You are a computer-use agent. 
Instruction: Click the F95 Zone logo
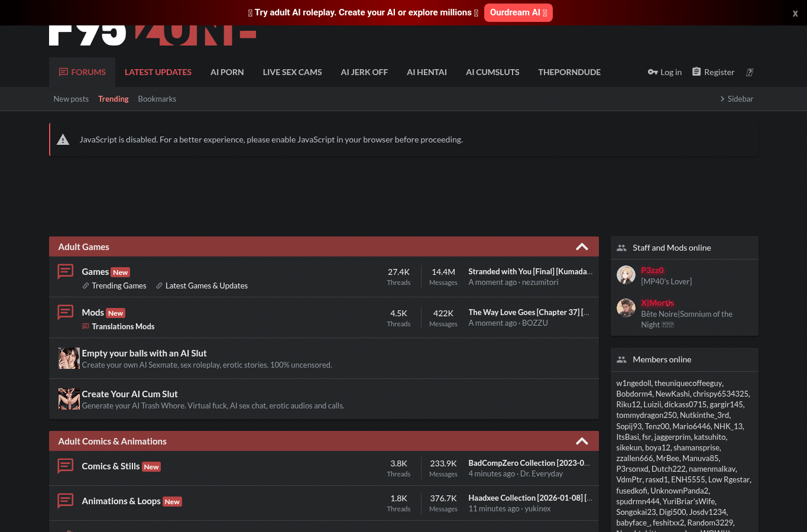(153, 35)
